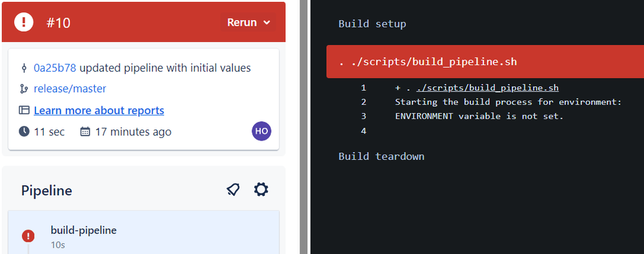Viewport: 644px width, 254px height.
Task: Click the failed icon on build-pipeline step
Action: [28, 235]
